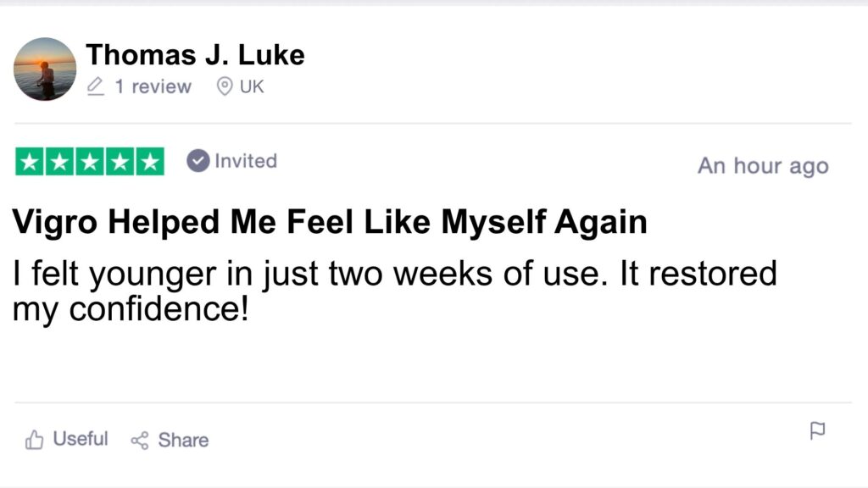Image resolution: width=868 pixels, height=488 pixels.
Task: Click the UK location label
Action: 252,86
